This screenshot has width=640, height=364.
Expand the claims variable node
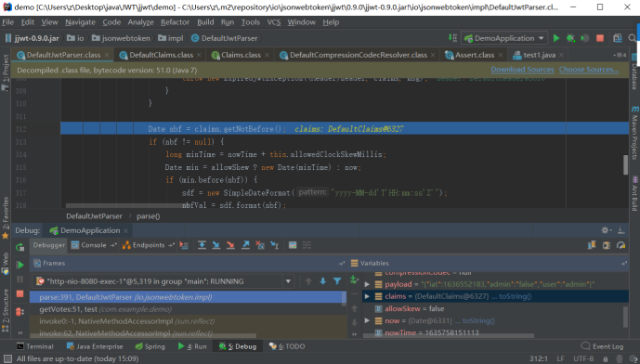point(367,296)
